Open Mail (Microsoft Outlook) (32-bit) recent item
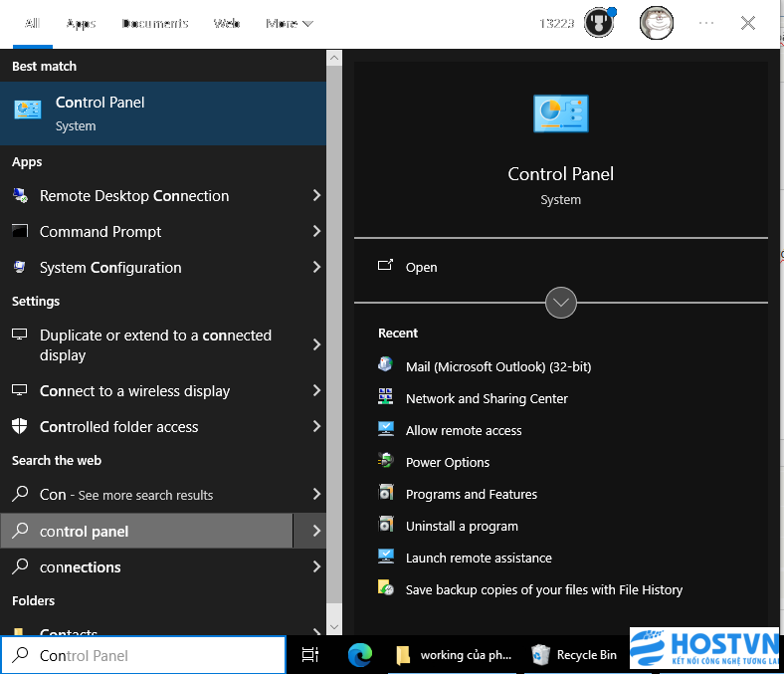784x674 pixels. pos(498,366)
